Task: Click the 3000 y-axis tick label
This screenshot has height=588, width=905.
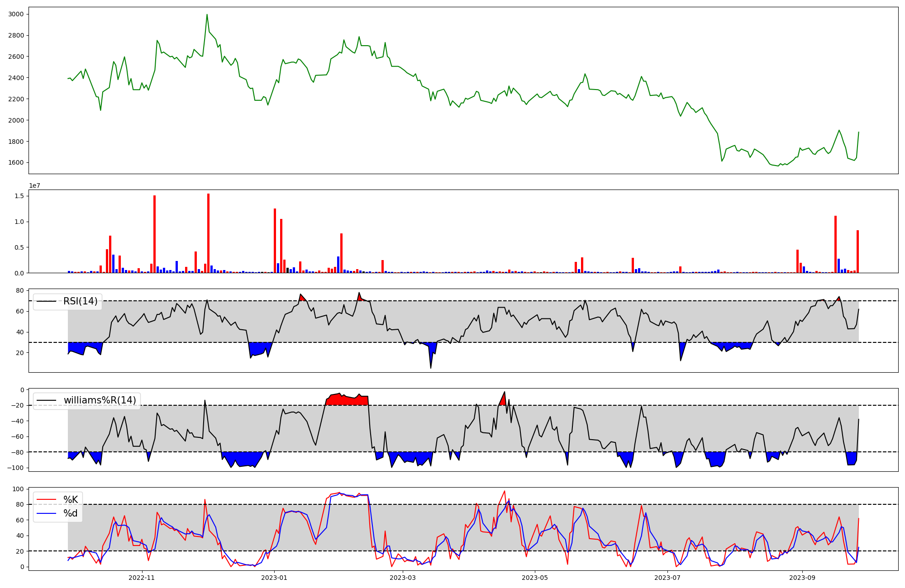Action: click(x=16, y=14)
